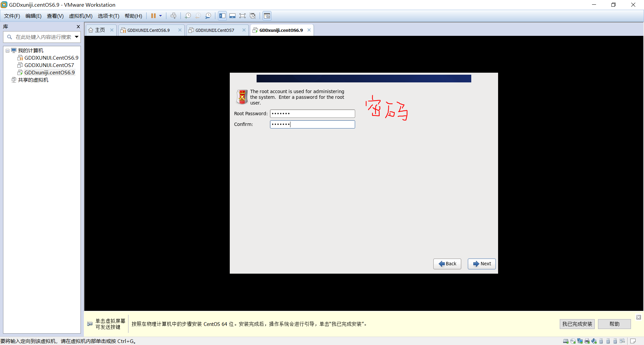Click the 主页 tab house icon
Image resolution: width=644 pixels, height=345 pixels.
coord(91,30)
